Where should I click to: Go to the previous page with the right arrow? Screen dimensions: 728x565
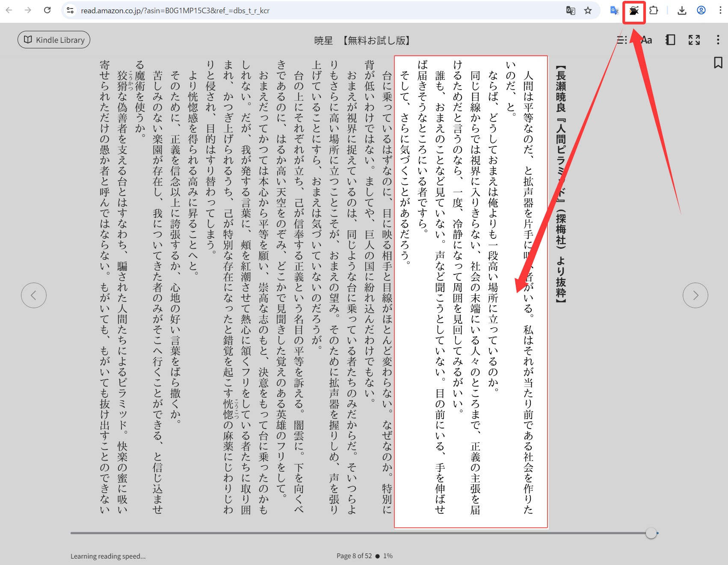695,295
